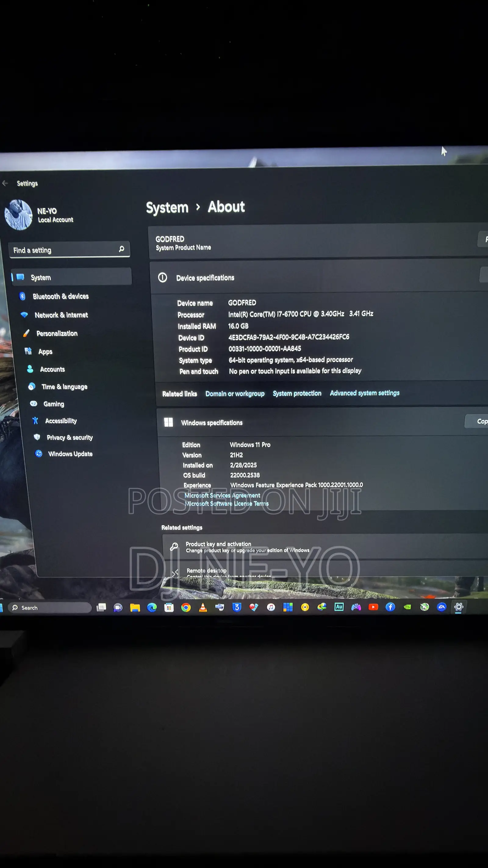Select System in the sidebar

click(x=71, y=277)
